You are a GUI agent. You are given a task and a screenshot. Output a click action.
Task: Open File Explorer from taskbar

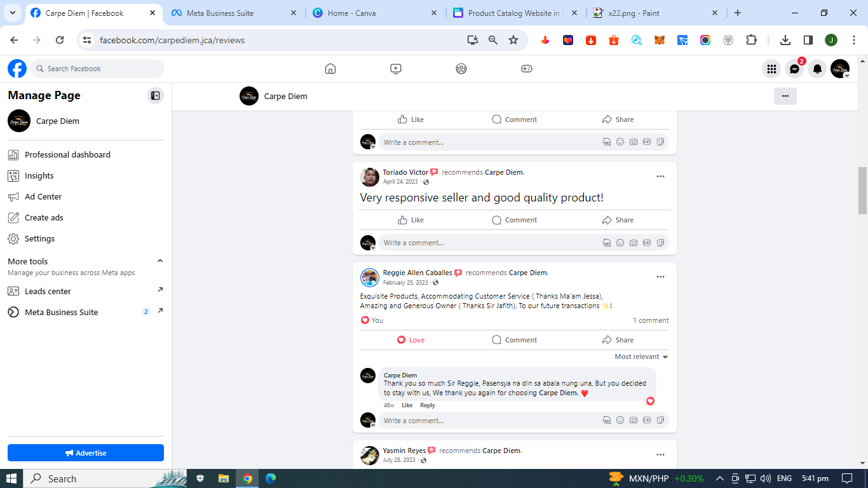pyautogui.click(x=223, y=478)
